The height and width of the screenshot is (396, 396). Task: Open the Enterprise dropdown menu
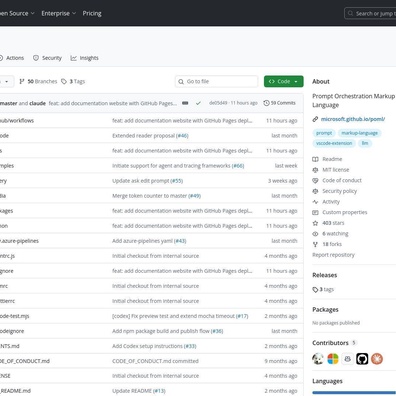click(59, 13)
